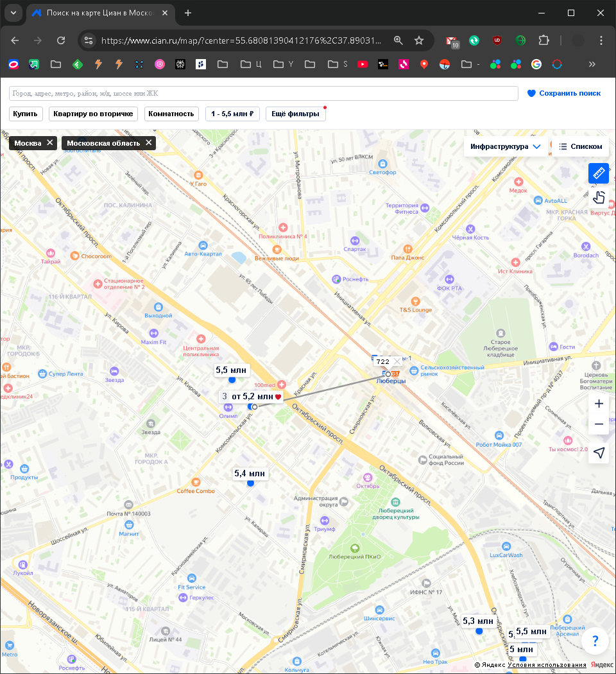Open Ещё фильтры additional filters
The height and width of the screenshot is (674, 616).
click(x=296, y=114)
